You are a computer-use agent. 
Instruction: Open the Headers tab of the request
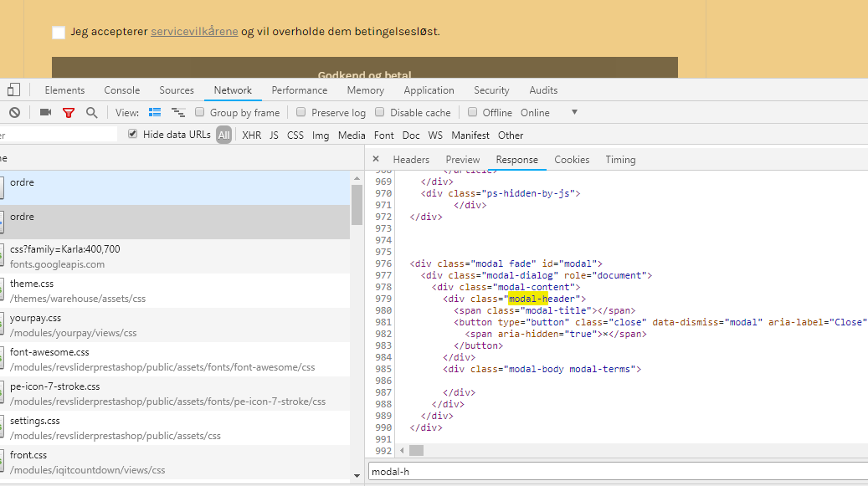(x=411, y=160)
